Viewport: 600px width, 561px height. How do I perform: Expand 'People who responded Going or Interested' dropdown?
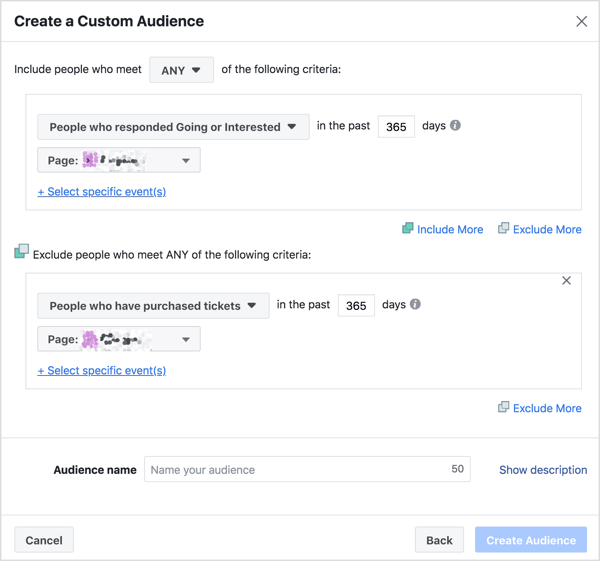pos(173,127)
